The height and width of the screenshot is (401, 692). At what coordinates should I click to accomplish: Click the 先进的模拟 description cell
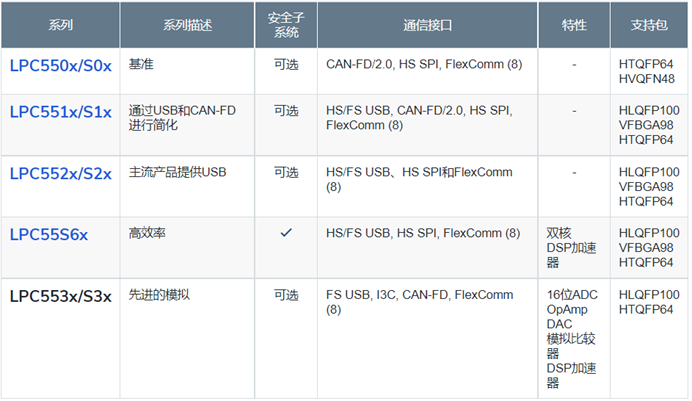(x=159, y=295)
